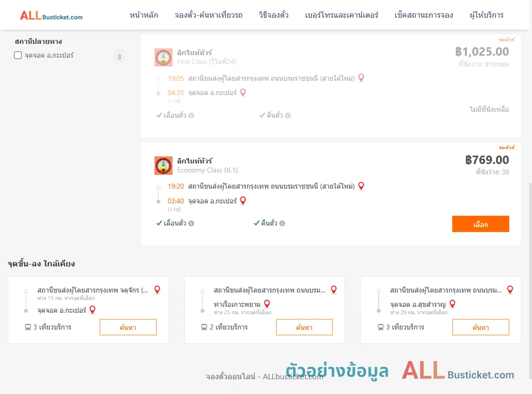Click bus icon in จตุจักร nearby card
532x394 pixels.
tap(28, 327)
